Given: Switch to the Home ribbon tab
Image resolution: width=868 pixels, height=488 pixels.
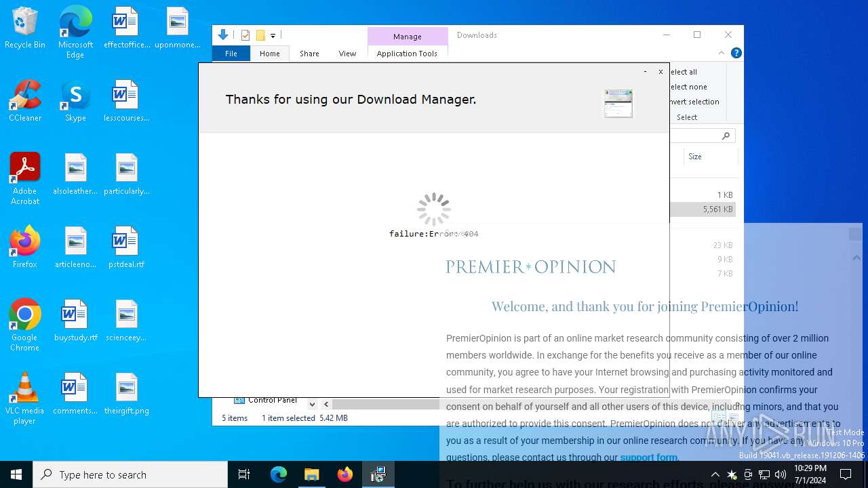Looking at the screenshot, I should 269,54.
